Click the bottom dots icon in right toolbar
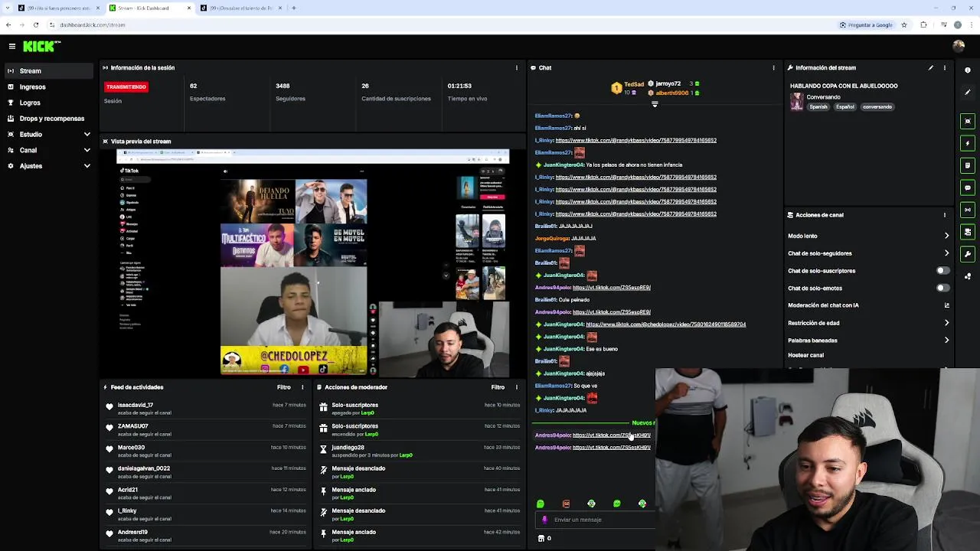Screen dimensions: 980x551 click(x=968, y=276)
